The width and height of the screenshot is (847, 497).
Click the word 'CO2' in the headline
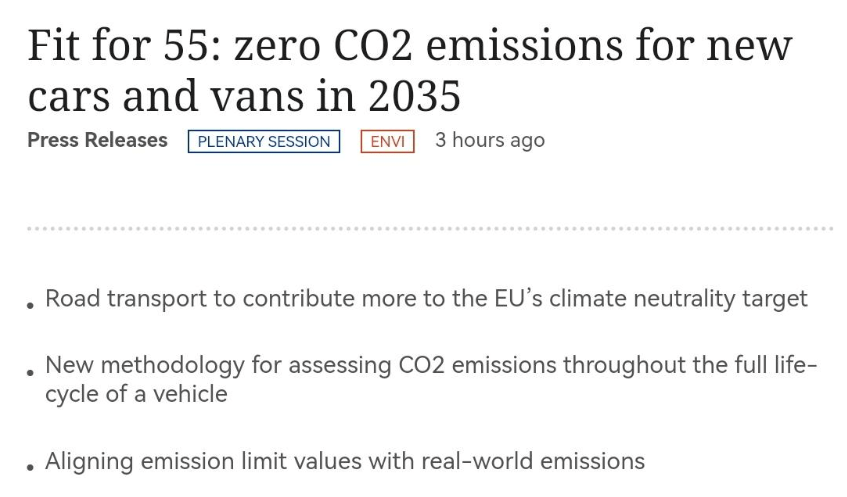click(x=373, y=45)
